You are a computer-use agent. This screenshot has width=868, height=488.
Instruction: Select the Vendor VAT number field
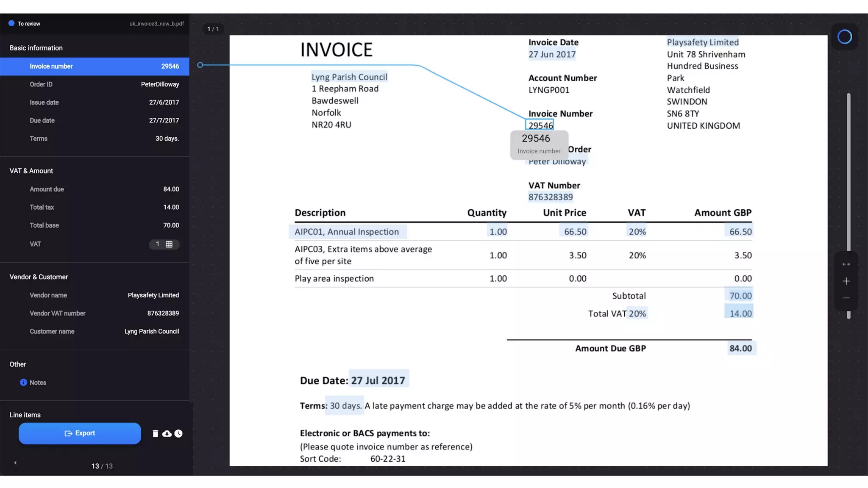click(x=95, y=313)
